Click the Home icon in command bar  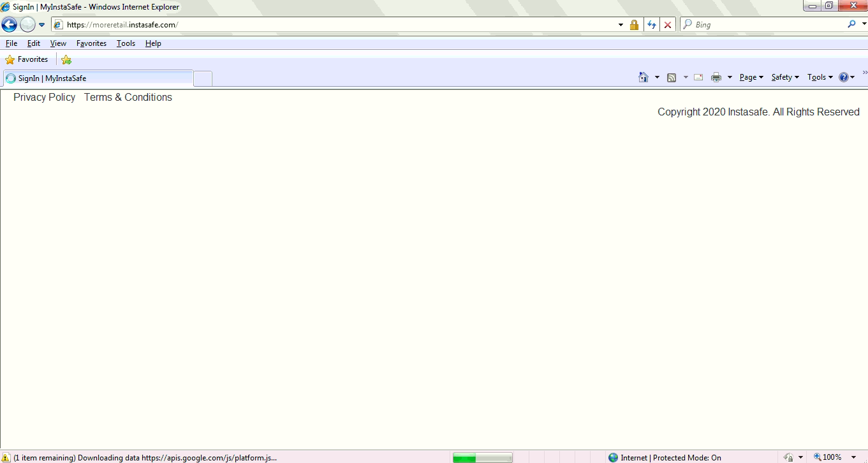coord(644,77)
